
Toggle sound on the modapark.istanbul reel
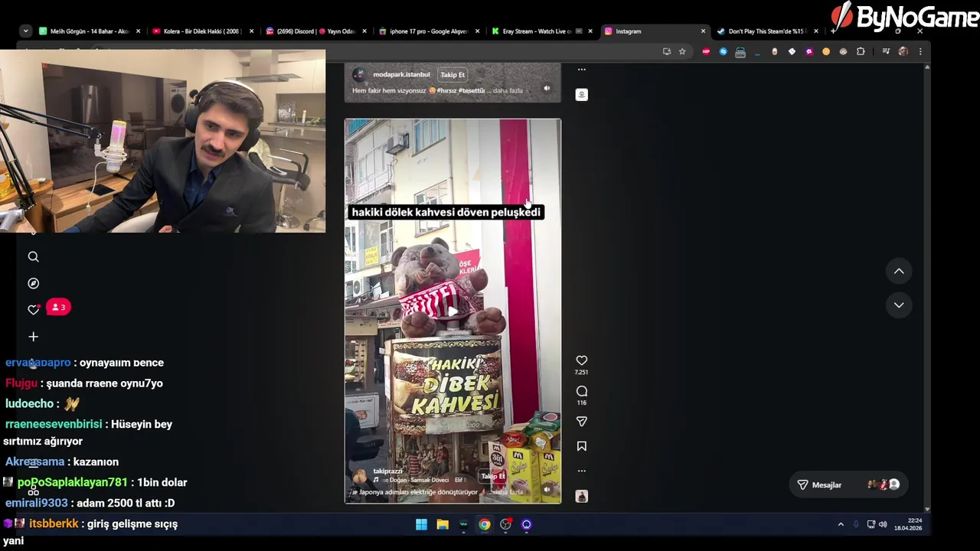coord(547,88)
